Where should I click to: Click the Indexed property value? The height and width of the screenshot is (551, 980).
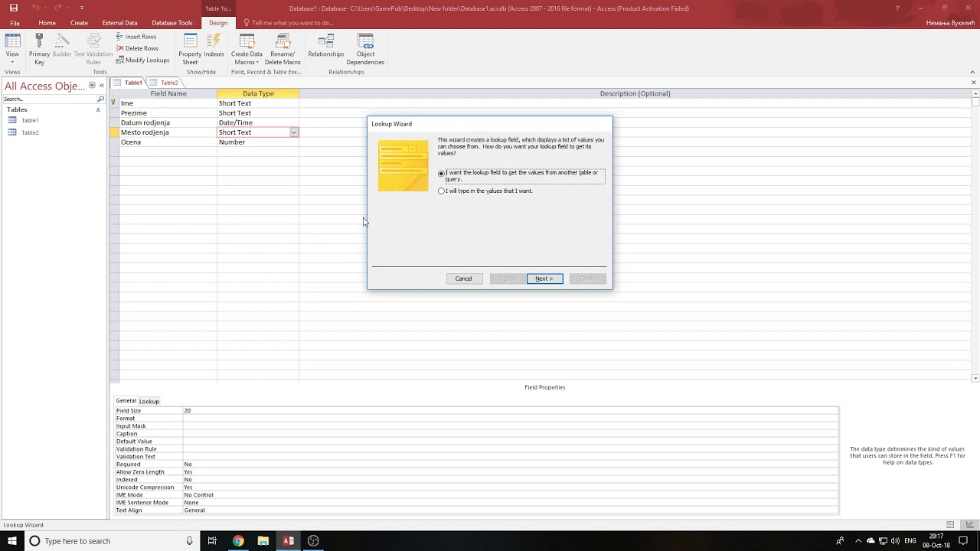[x=511, y=480]
